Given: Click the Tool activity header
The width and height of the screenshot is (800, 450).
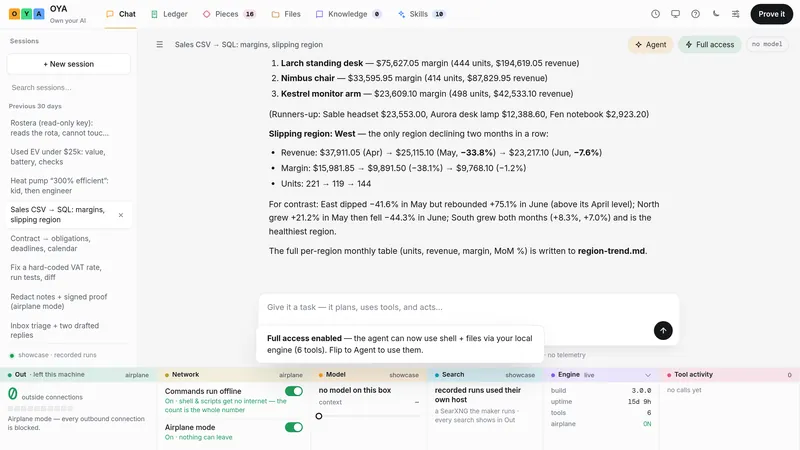Looking at the screenshot, I should (730, 374).
